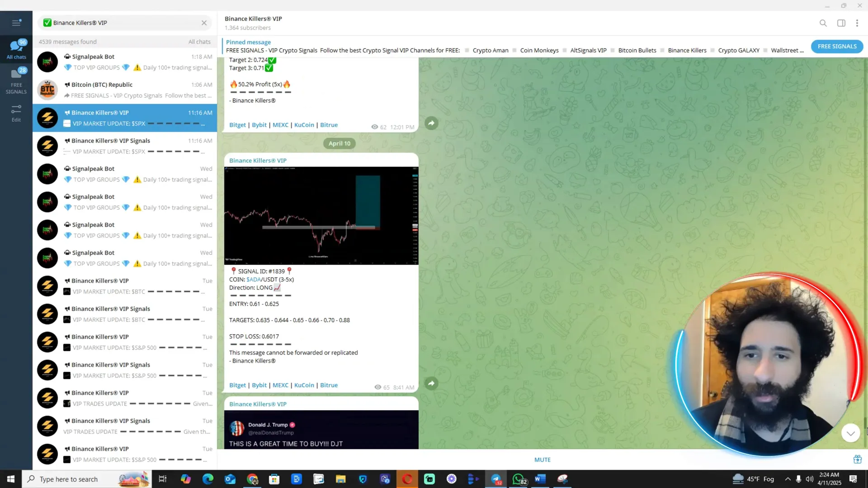Screen dimensions: 868x488
Task: Click the FREE SIGNALS button
Action: [x=837, y=46]
